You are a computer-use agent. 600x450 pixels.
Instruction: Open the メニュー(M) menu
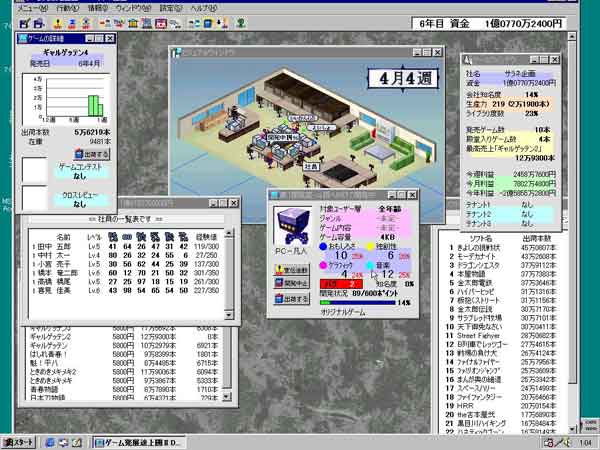[24, 6]
